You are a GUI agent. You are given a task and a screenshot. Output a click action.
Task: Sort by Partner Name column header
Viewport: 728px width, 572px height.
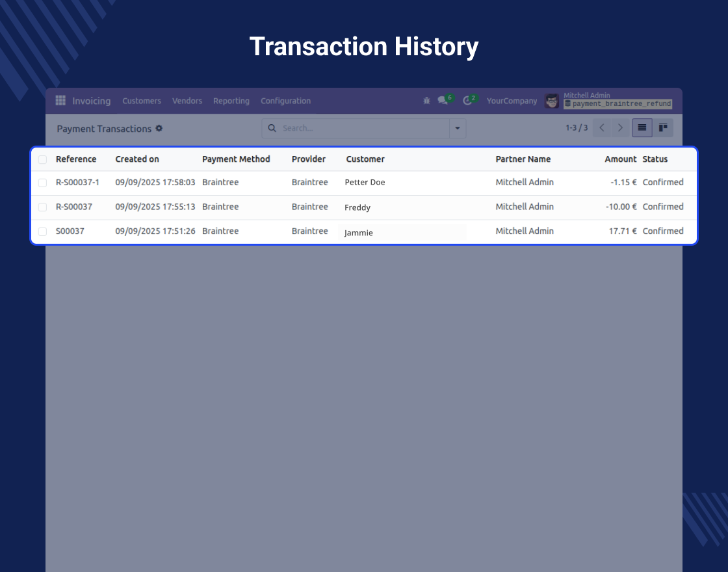click(523, 159)
